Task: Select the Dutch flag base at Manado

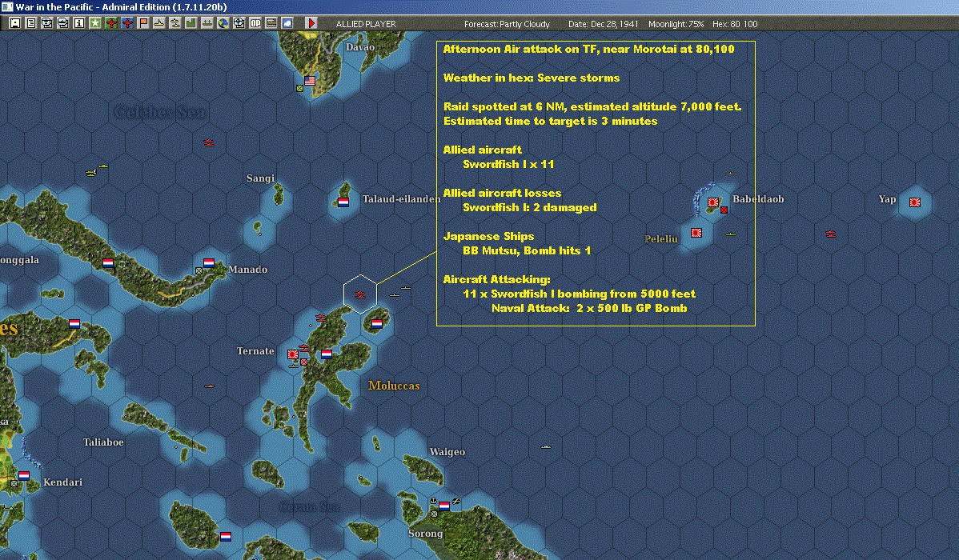Action: 209,263
